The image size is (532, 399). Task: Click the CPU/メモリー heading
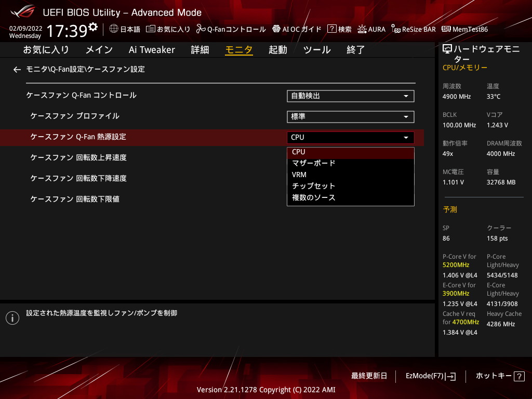[x=465, y=68]
